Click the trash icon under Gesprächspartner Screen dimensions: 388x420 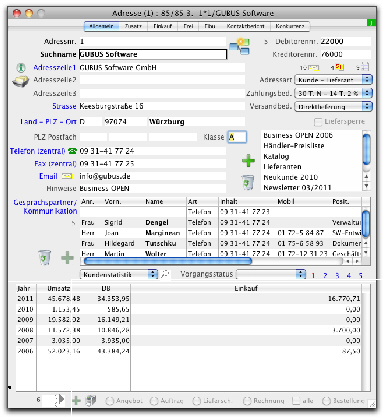(x=44, y=258)
